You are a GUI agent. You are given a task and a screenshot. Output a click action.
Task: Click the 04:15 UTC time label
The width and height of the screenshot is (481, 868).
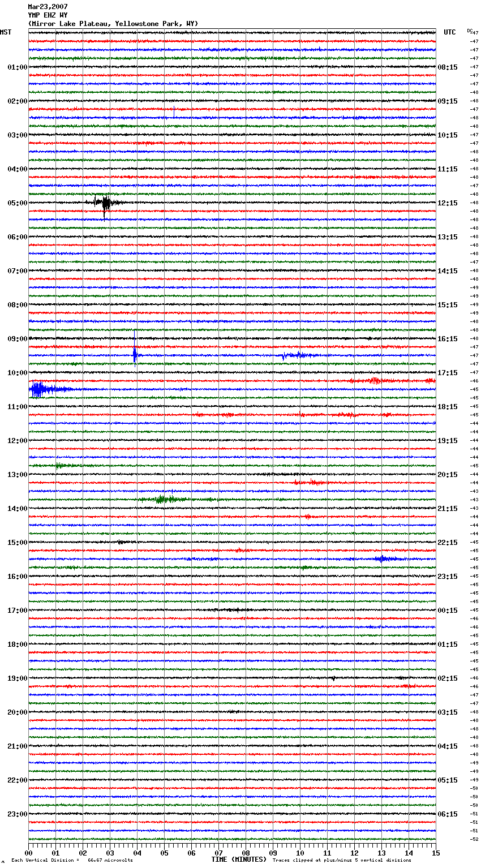click(x=448, y=746)
